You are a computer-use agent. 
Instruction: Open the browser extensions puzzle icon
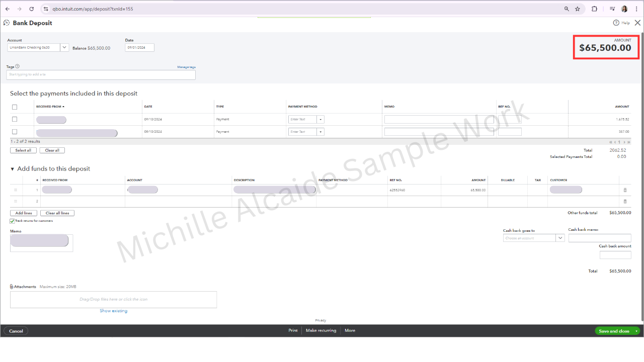[594, 9]
